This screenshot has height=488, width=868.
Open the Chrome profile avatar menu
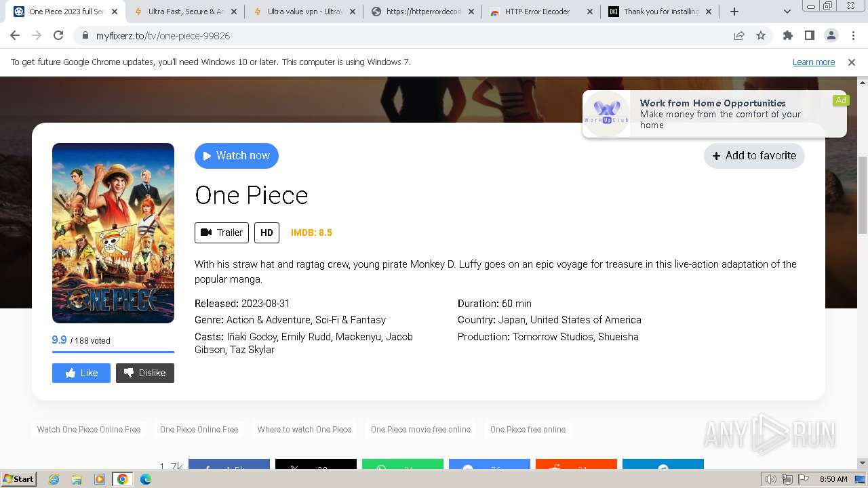click(831, 35)
